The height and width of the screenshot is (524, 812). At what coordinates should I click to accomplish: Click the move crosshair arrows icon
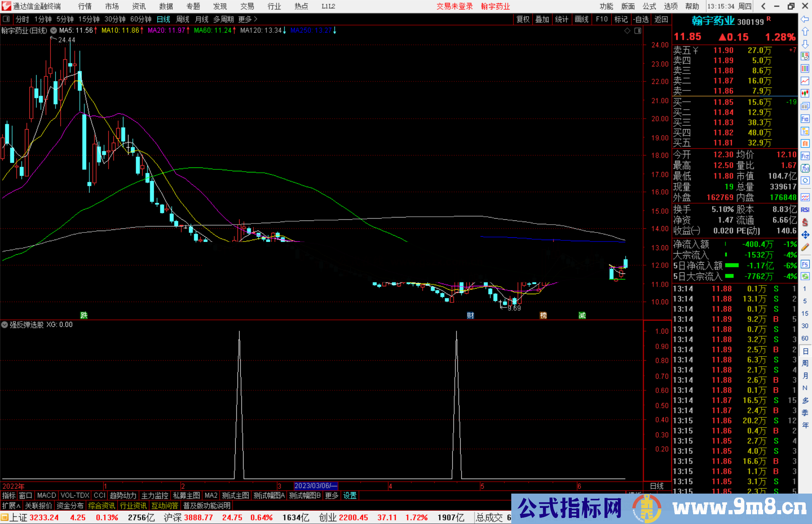[805, 235]
